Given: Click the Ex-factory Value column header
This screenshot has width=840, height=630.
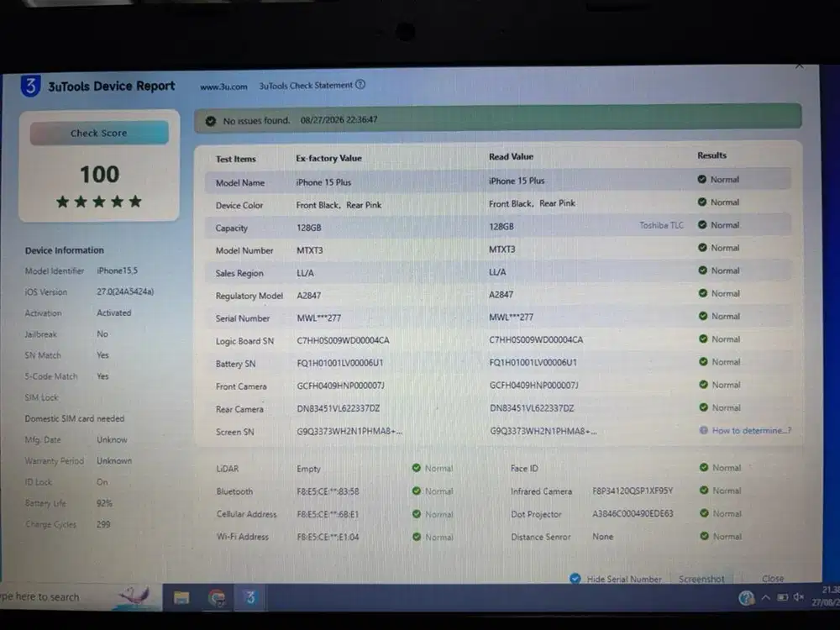Looking at the screenshot, I should tap(329, 158).
